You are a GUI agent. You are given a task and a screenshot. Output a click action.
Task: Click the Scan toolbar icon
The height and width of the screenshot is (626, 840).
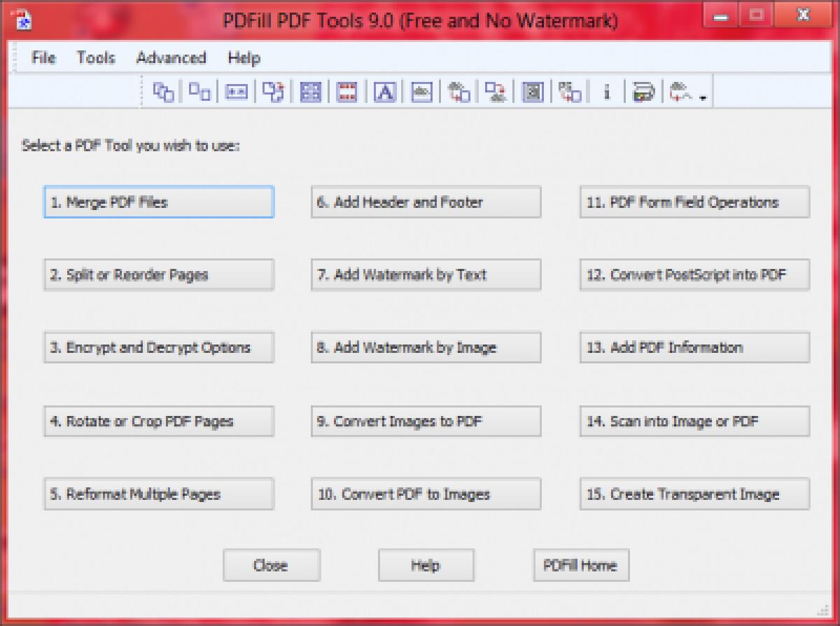coord(643,91)
